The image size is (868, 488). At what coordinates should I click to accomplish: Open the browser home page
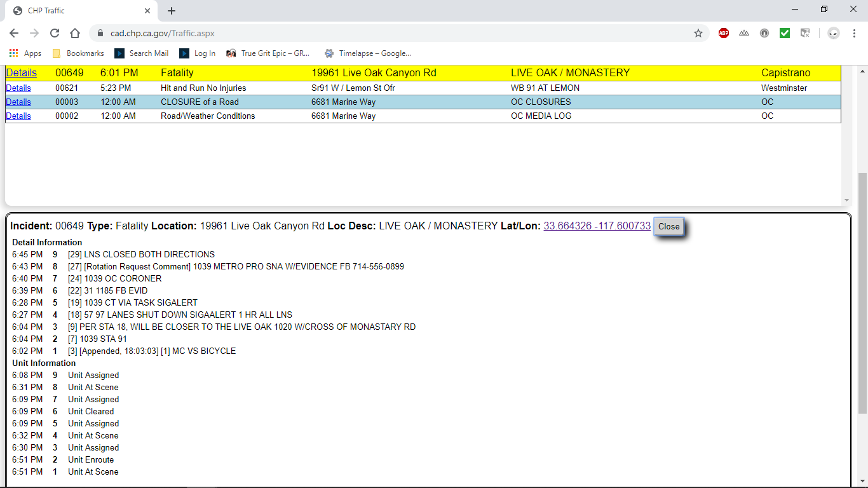pos(75,33)
